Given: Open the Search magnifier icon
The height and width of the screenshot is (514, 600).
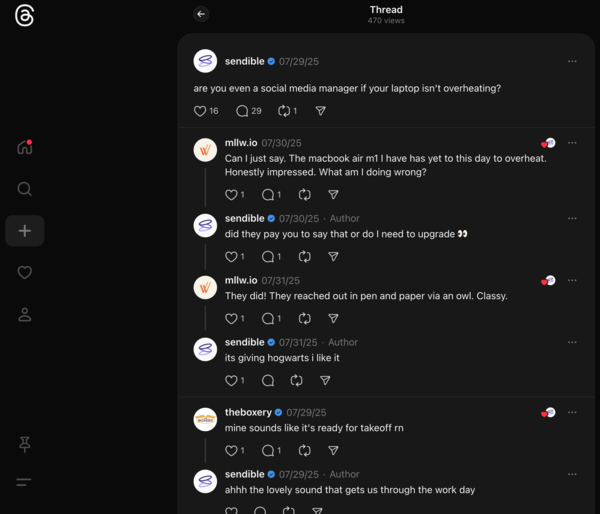Looking at the screenshot, I should tap(25, 189).
